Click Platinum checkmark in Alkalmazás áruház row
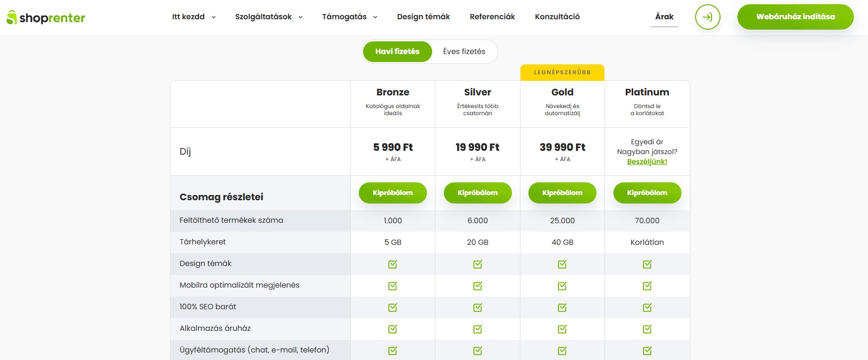Image resolution: width=868 pixels, height=360 pixels. click(x=647, y=329)
